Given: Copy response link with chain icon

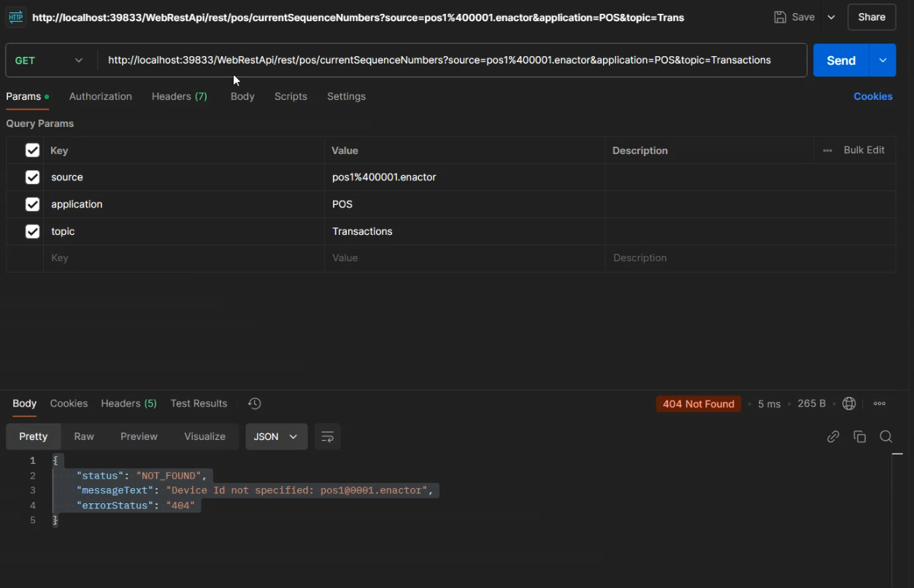Looking at the screenshot, I should 833,436.
